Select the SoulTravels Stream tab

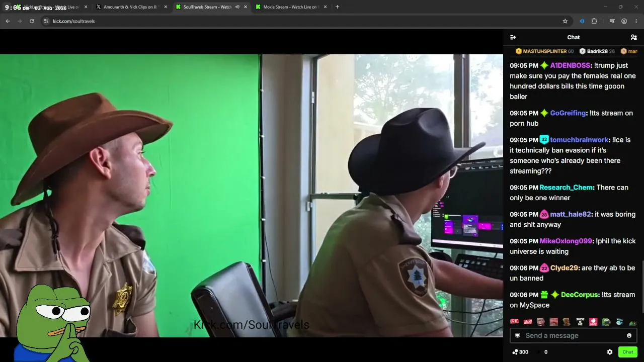[x=210, y=7]
